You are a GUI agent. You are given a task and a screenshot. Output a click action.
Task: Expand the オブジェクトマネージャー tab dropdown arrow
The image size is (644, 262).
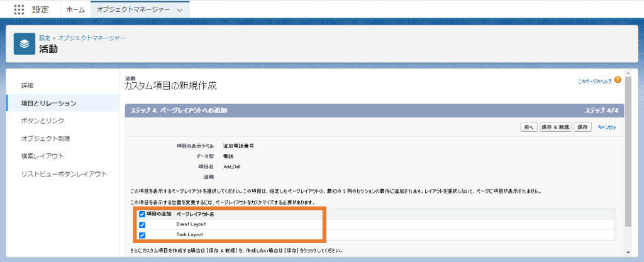(180, 11)
